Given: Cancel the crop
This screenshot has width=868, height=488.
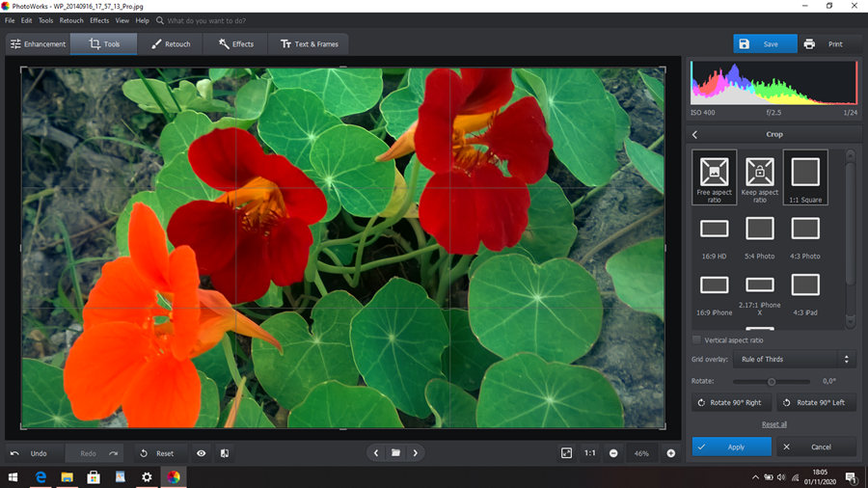Looking at the screenshot, I should tap(816, 447).
